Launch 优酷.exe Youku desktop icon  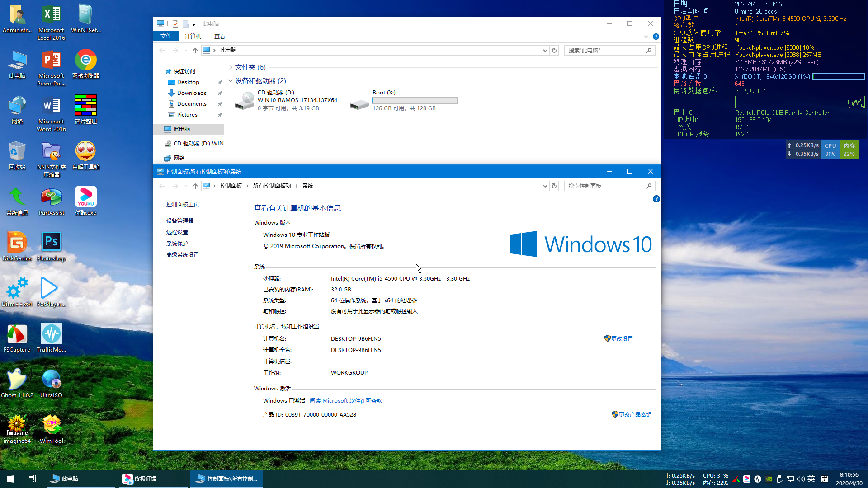pos(85,201)
